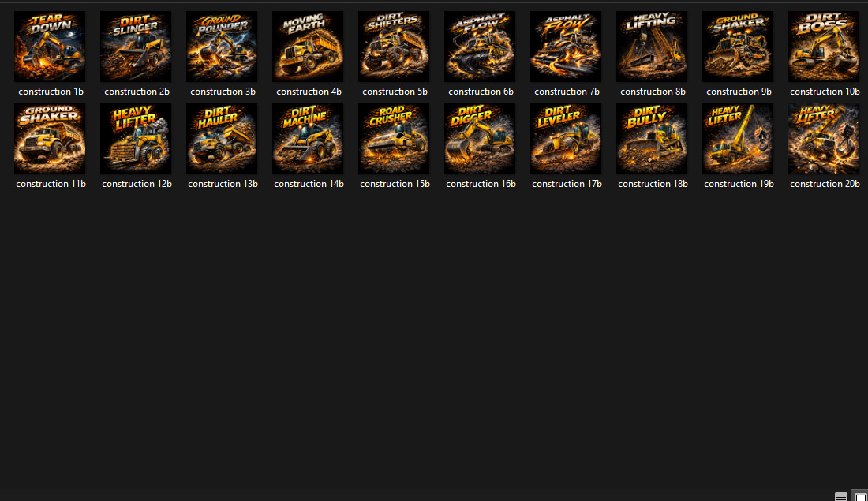Select Dirt Digger image construction 16b

(480, 139)
